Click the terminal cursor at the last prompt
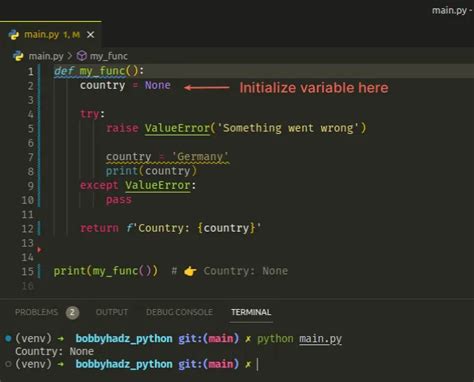 (257, 364)
